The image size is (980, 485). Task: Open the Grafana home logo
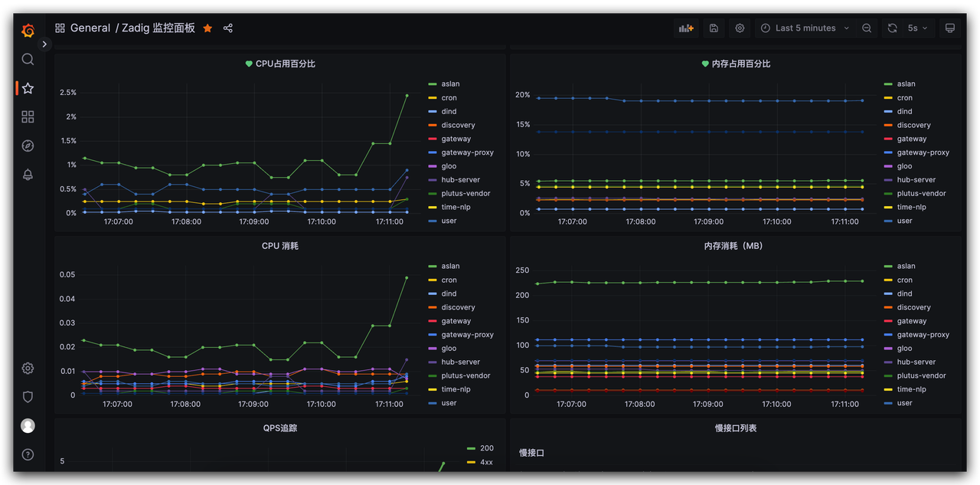pos(28,31)
